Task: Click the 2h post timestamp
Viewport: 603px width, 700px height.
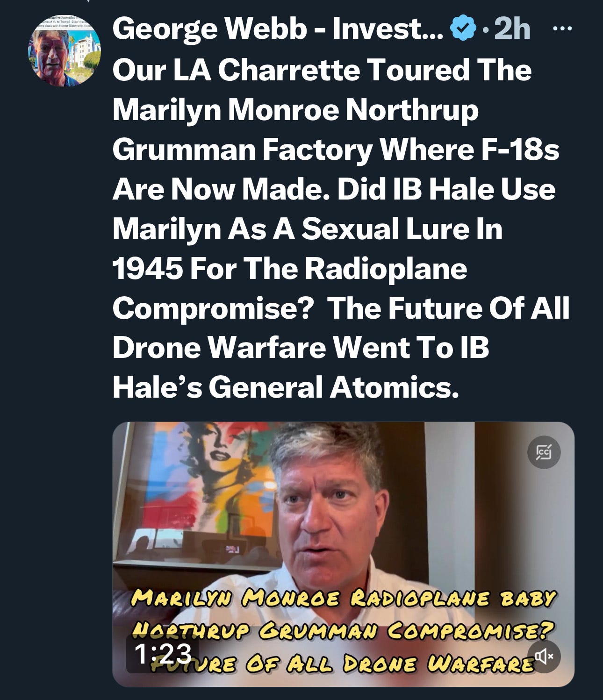Action: click(512, 29)
